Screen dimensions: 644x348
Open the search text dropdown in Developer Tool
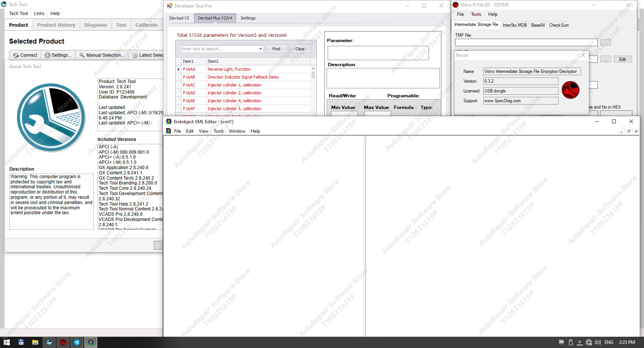pyautogui.click(x=260, y=49)
